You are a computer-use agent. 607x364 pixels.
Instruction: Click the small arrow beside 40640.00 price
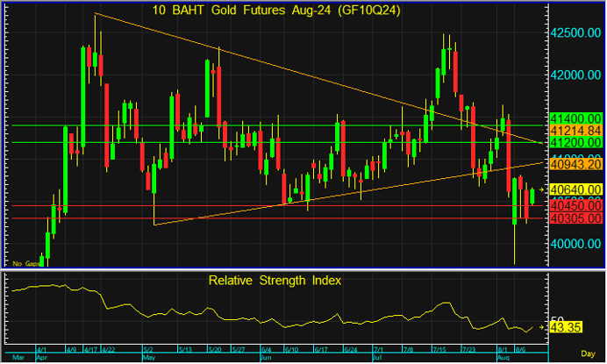coord(541,189)
